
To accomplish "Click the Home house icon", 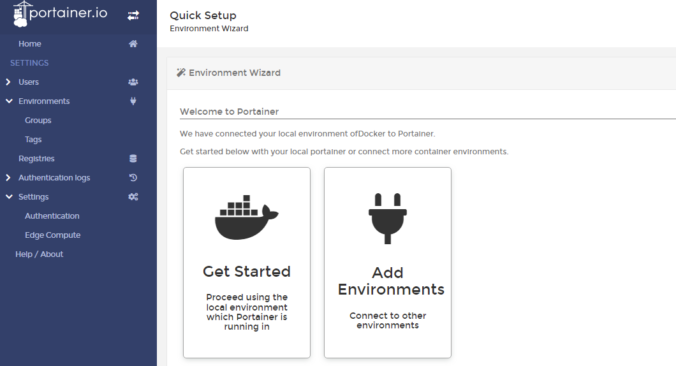I will click(133, 44).
